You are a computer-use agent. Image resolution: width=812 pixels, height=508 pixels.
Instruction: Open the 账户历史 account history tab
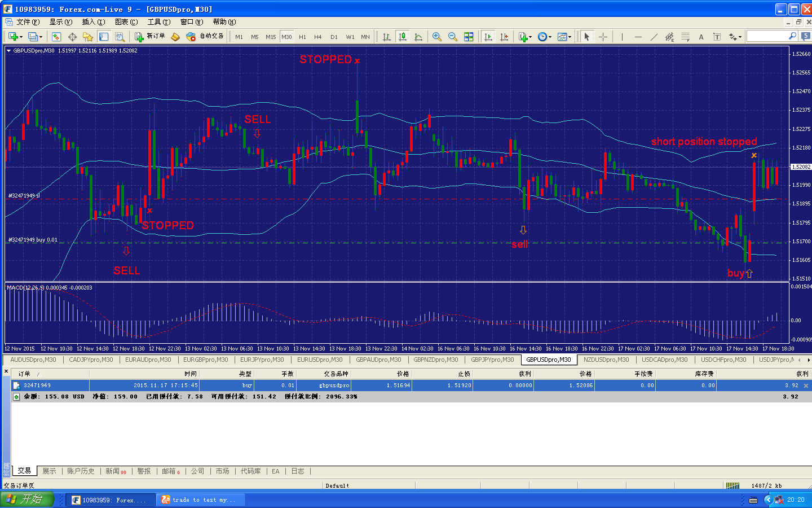81,471
